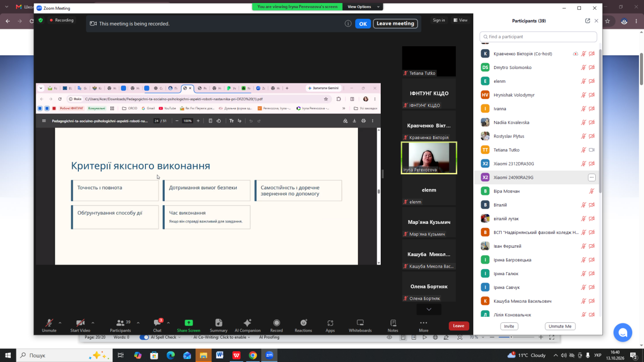Toggle the AI Spell Check switch
Screen dimensions: 644x362
[144, 337]
